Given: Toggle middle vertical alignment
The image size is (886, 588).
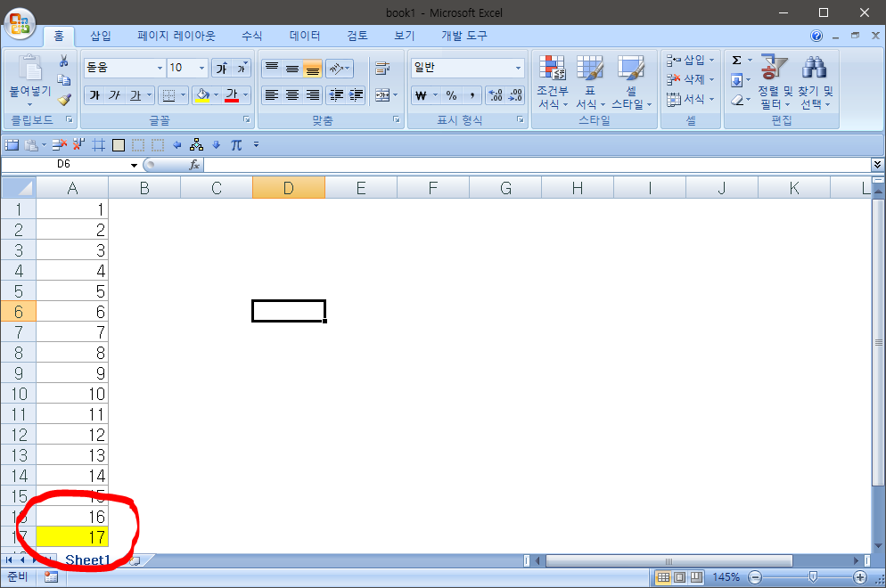Looking at the screenshot, I should (292, 69).
